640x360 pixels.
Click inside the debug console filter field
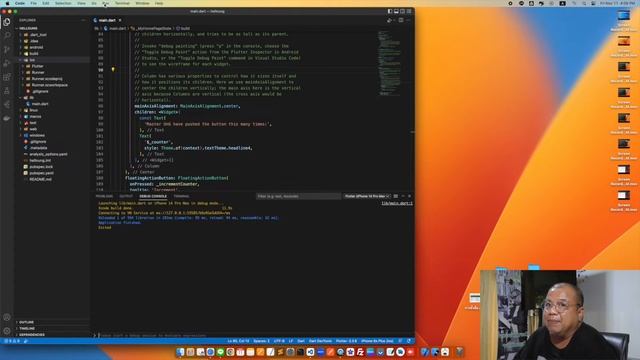tap(298, 196)
